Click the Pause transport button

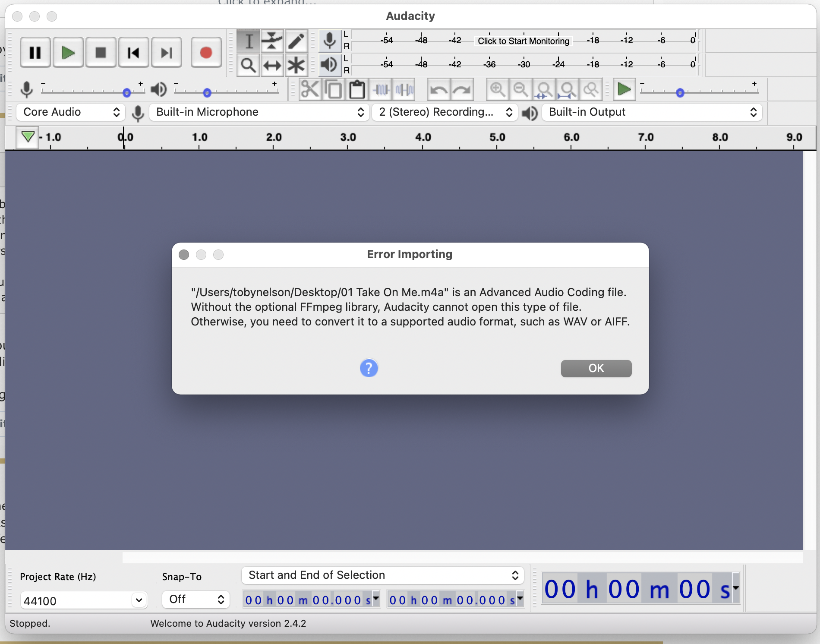35,53
